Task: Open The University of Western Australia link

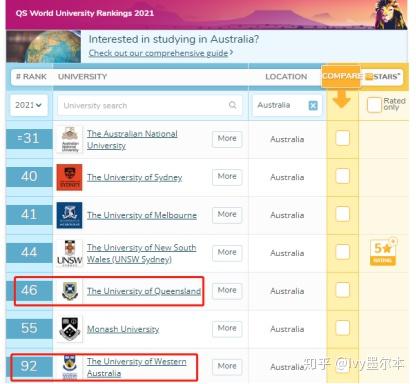Action: 136,367
